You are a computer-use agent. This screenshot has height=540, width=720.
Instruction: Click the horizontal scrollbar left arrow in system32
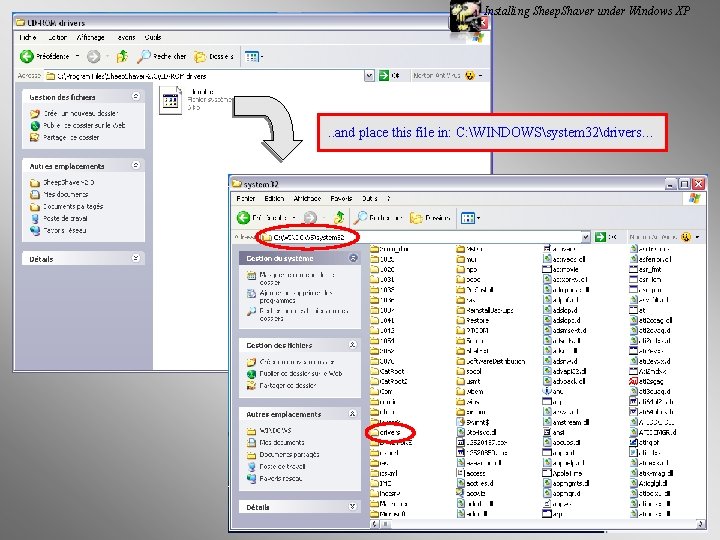(375, 523)
